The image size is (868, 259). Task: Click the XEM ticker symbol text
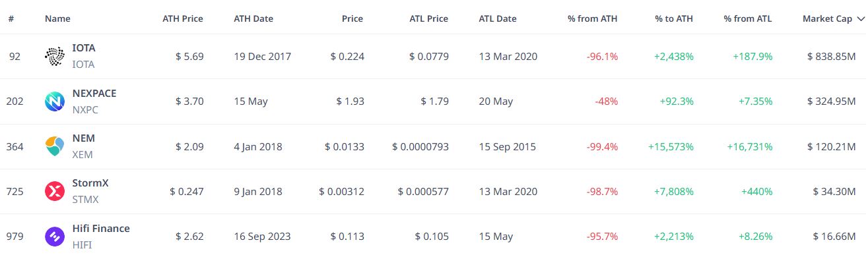[83, 155]
